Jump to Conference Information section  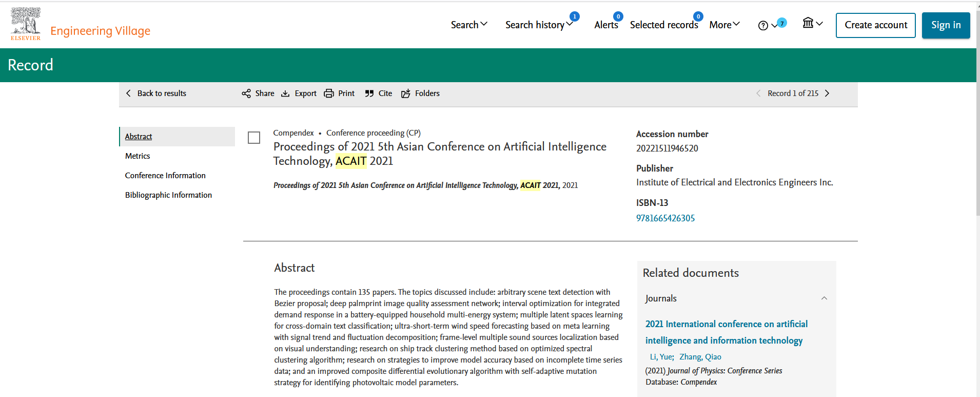165,176
